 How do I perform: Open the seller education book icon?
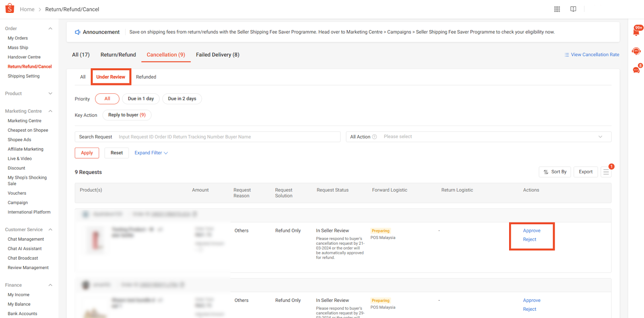point(573,9)
